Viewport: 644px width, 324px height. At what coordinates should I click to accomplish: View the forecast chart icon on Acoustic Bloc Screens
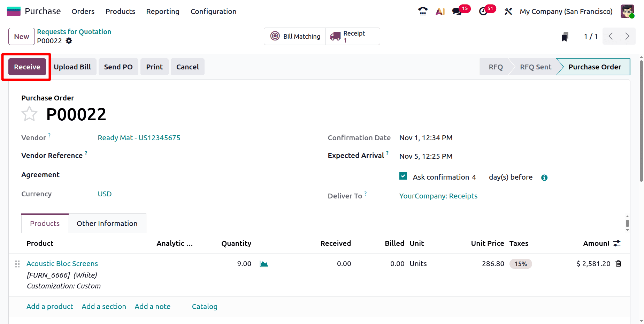264,264
